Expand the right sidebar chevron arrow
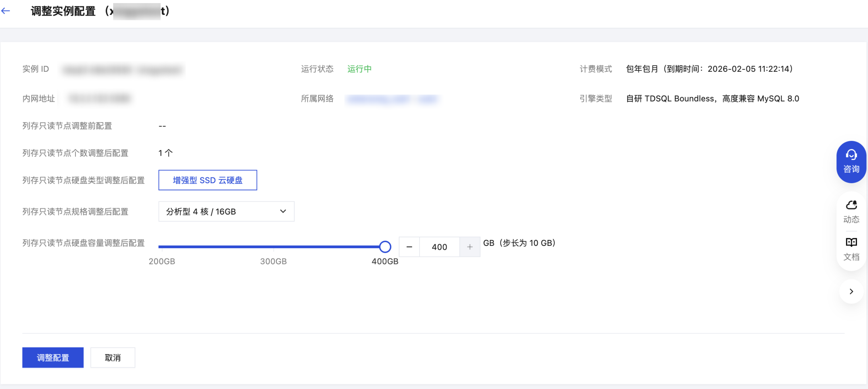The width and height of the screenshot is (868, 389). [x=851, y=291]
